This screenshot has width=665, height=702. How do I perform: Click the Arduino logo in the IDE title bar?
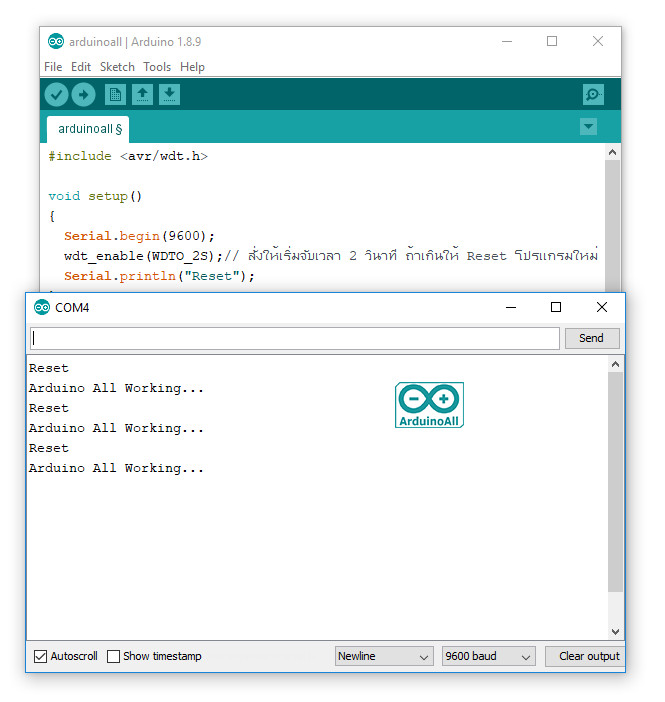pyautogui.click(x=56, y=42)
